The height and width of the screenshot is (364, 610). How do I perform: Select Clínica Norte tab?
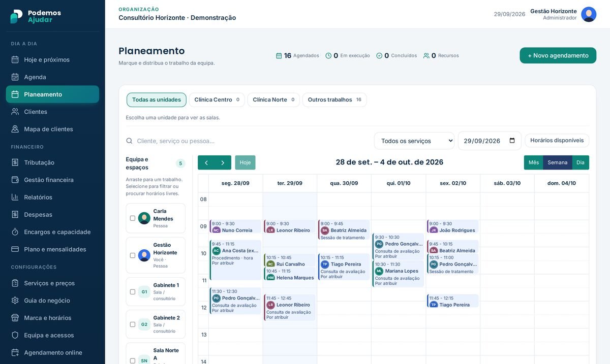pos(273,100)
